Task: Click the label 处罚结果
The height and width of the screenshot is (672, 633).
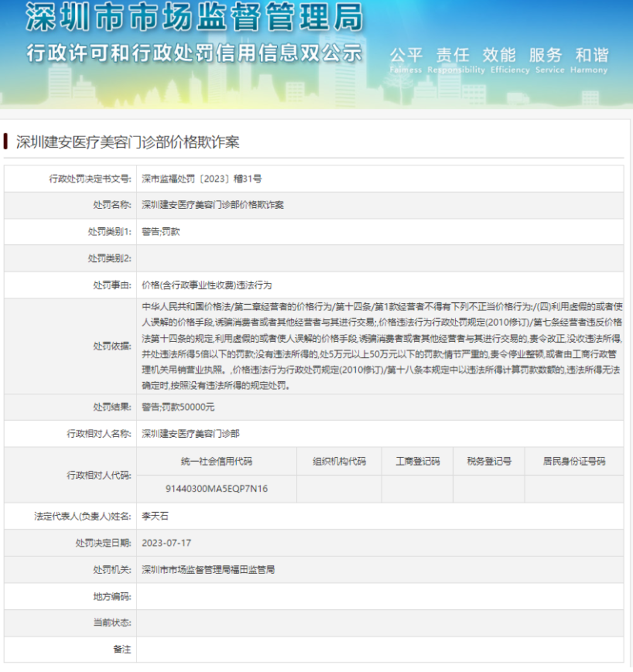Action: coord(112,407)
